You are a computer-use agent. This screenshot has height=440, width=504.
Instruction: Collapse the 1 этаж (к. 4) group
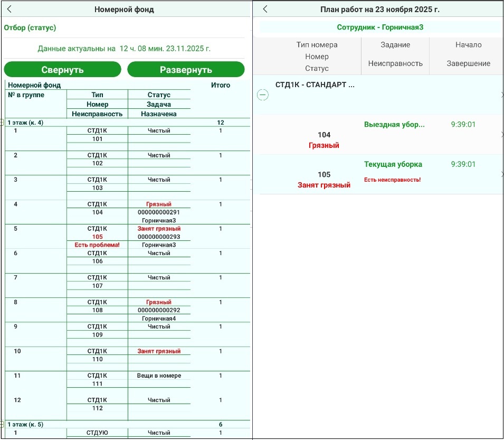tap(2, 123)
